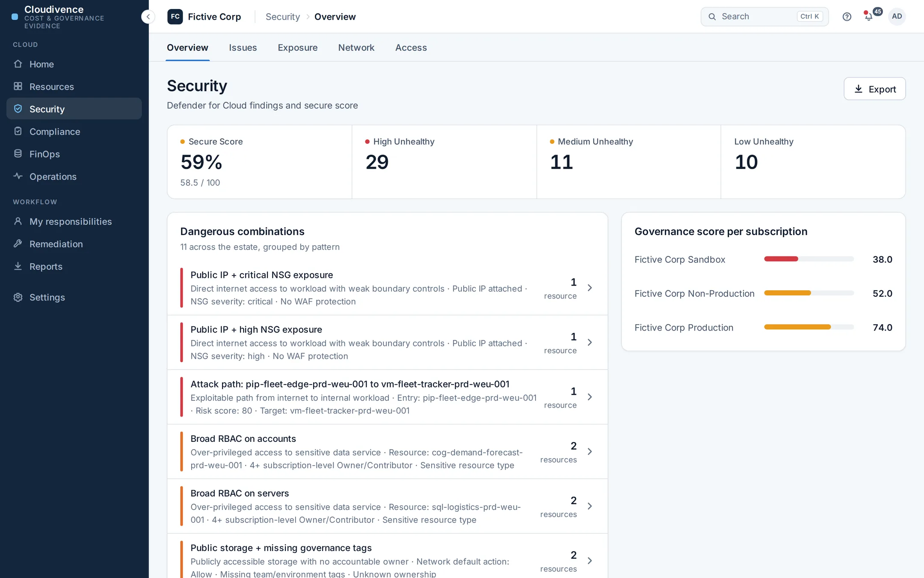Expand the Attack path row chevron

pos(590,397)
